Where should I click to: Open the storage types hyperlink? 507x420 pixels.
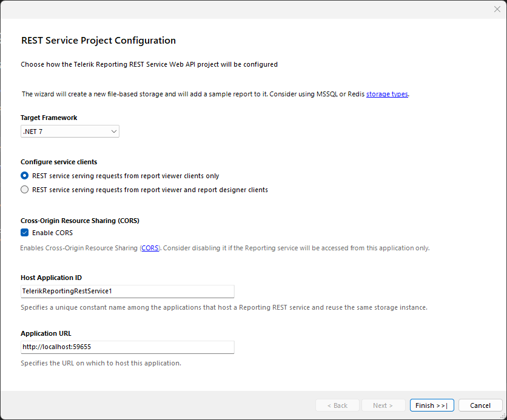pyautogui.click(x=387, y=94)
